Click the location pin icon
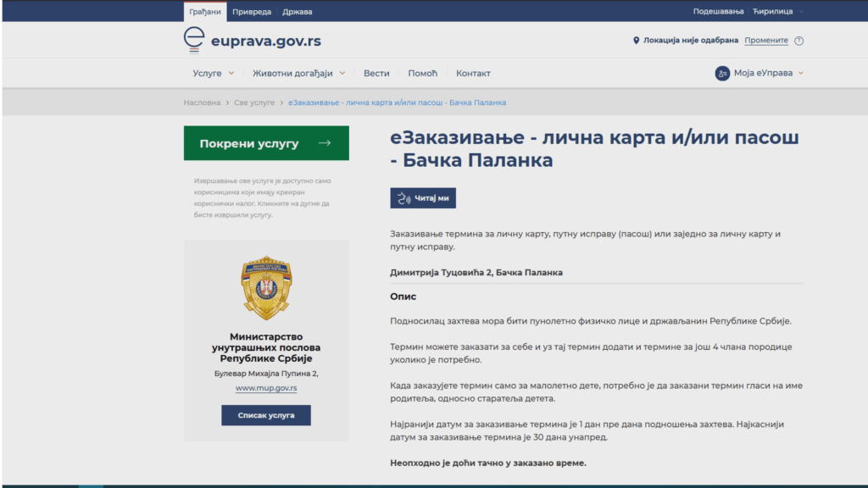This screenshot has height=488, width=868. coord(637,40)
